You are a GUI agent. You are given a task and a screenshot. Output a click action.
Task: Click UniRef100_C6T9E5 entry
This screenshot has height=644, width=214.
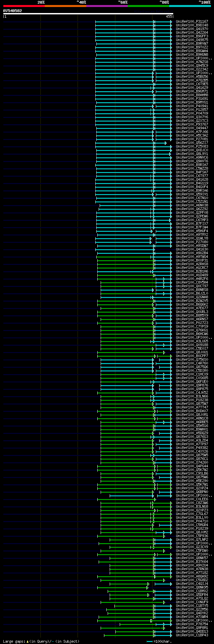192,84
